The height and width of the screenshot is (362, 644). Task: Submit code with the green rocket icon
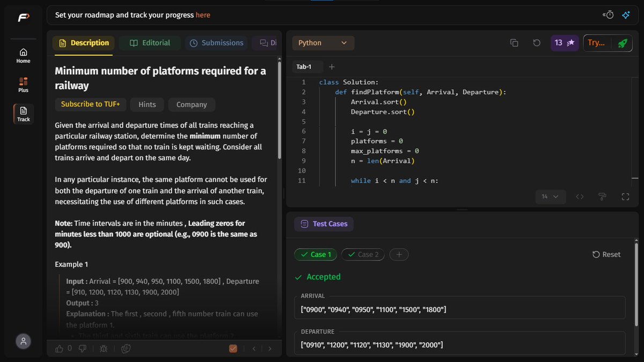(622, 43)
